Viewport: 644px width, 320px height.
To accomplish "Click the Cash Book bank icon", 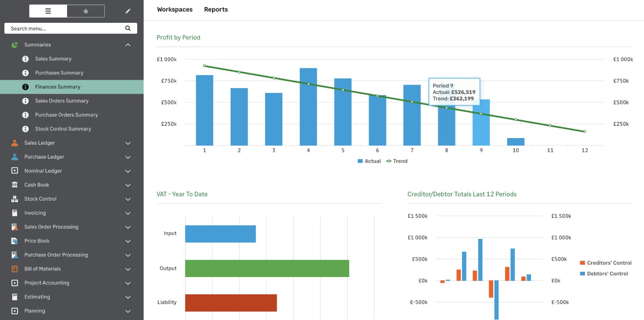I will (15, 185).
